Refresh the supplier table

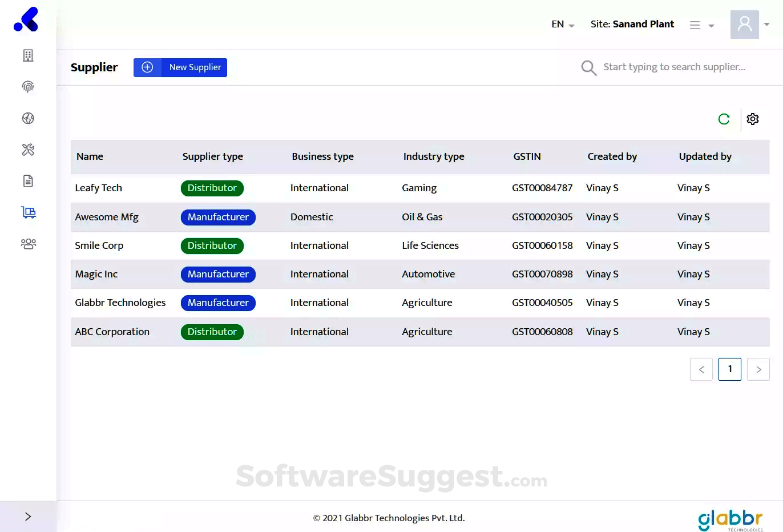pyautogui.click(x=724, y=119)
